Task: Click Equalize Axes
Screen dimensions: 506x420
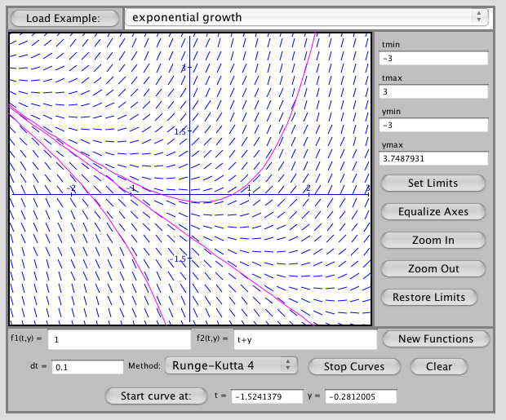Action: [433, 211]
